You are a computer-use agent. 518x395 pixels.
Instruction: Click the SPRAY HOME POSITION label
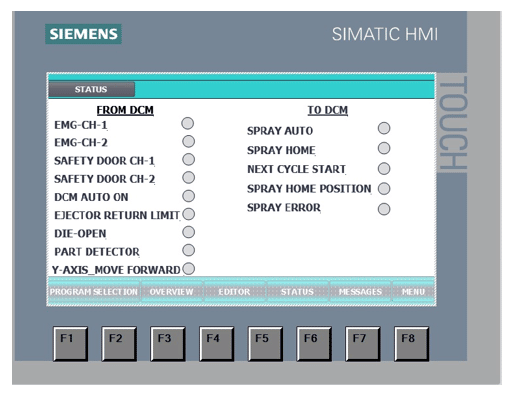pyautogui.click(x=309, y=189)
